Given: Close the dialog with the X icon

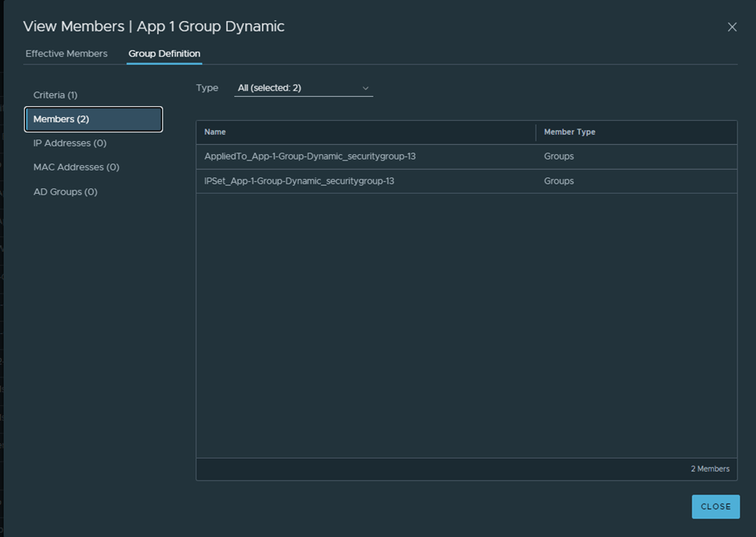Looking at the screenshot, I should point(731,27).
